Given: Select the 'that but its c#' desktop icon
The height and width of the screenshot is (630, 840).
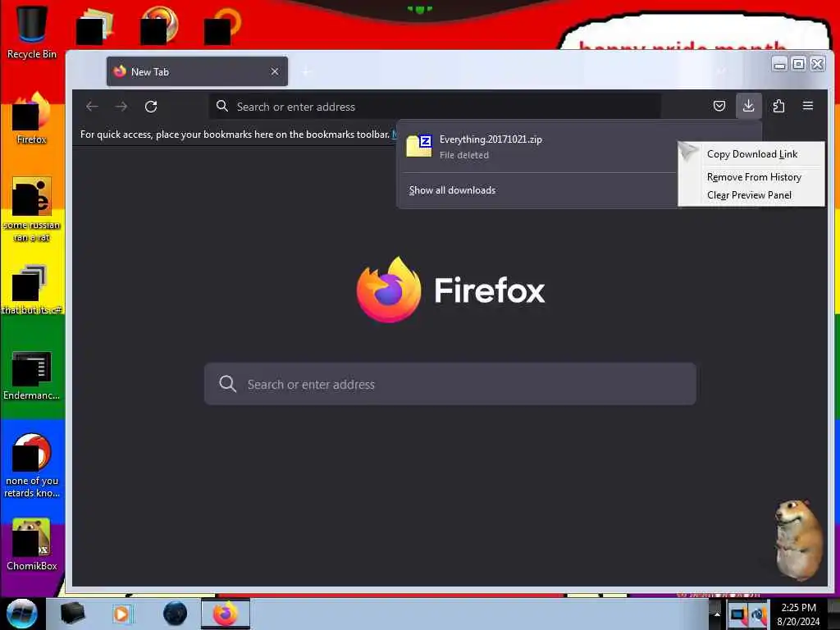Looking at the screenshot, I should pos(32,290).
